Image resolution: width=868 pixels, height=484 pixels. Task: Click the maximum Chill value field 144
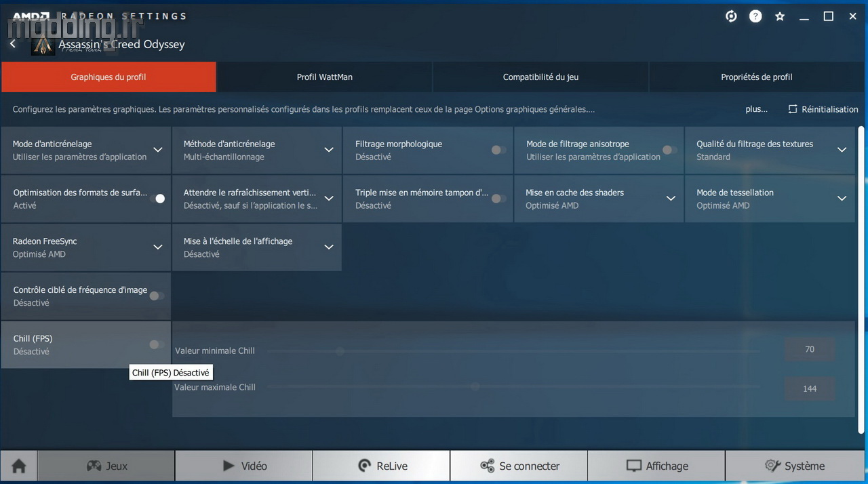(x=810, y=388)
